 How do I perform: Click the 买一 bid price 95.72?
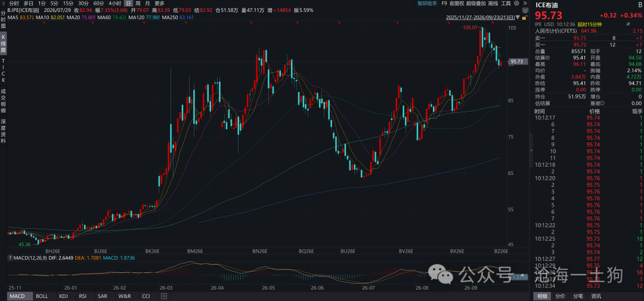click(580, 44)
